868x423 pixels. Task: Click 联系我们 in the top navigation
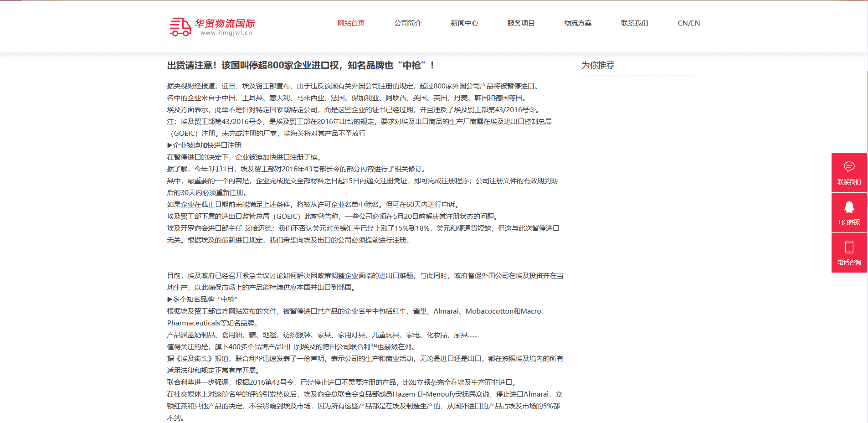click(634, 23)
